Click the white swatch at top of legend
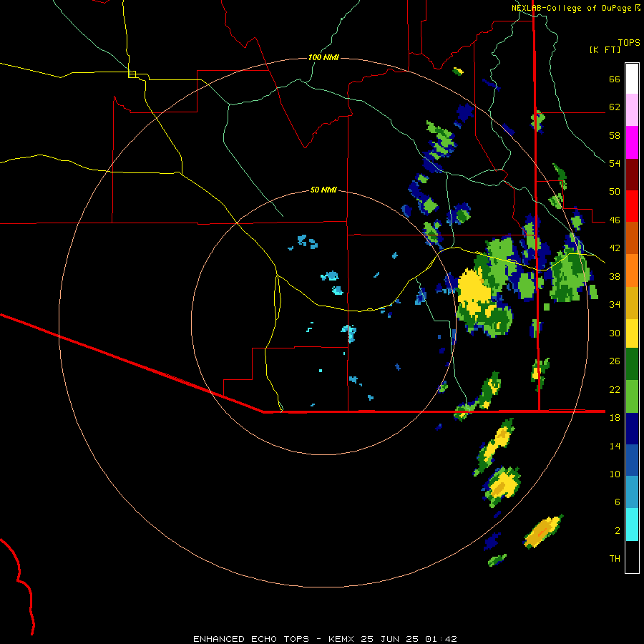The width and height of the screenshot is (644, 644). (x=632, y=79)
